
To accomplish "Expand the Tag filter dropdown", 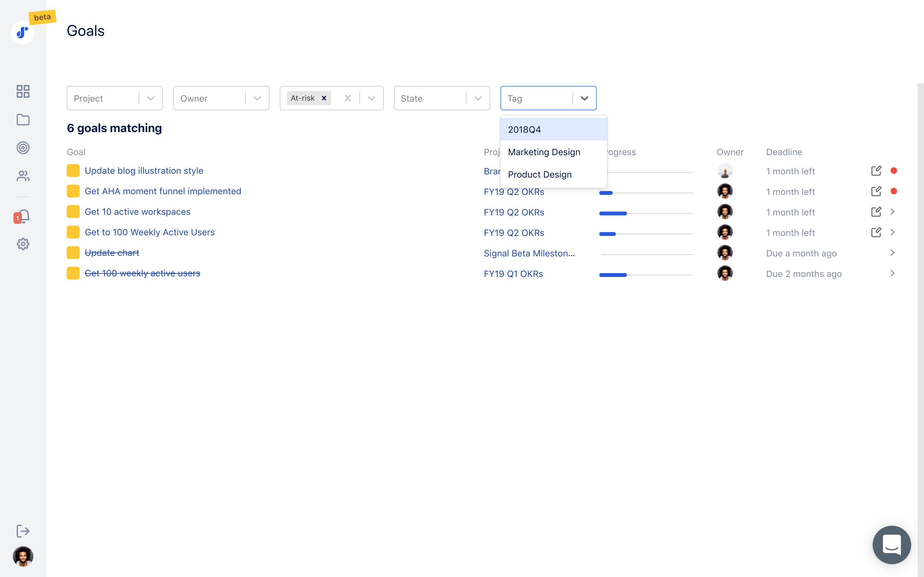I will coord(584,98).
